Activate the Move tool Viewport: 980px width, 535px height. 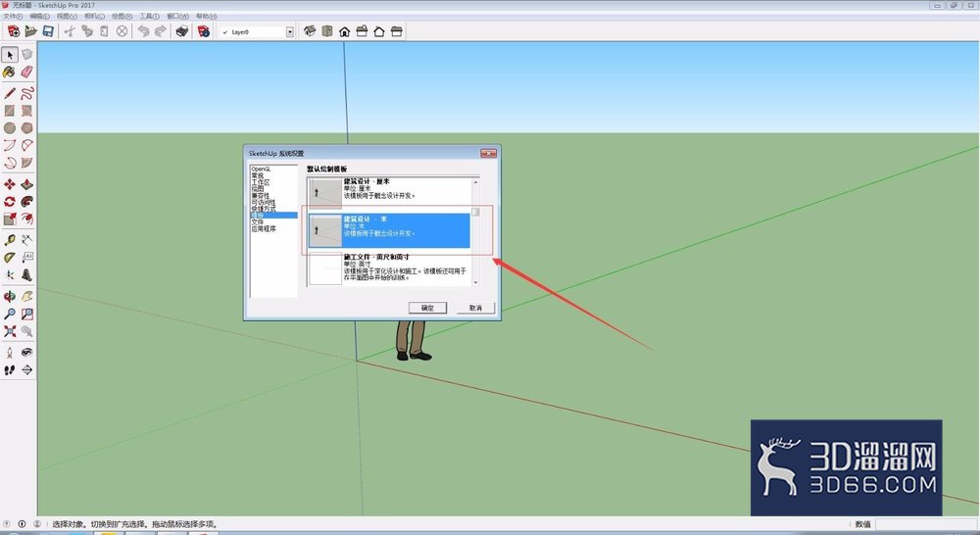tap(10, 184)
